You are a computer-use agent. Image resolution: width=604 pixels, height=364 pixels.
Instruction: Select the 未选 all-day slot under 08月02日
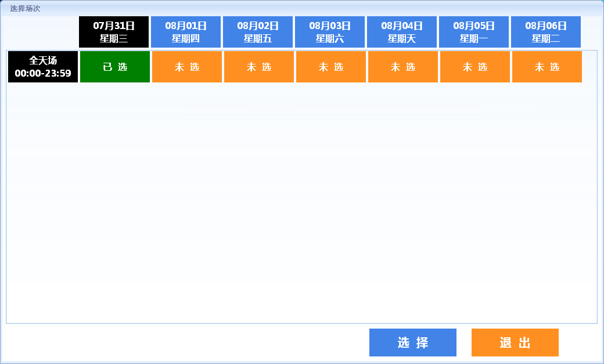pyautogui.click(x=259, y=67)
